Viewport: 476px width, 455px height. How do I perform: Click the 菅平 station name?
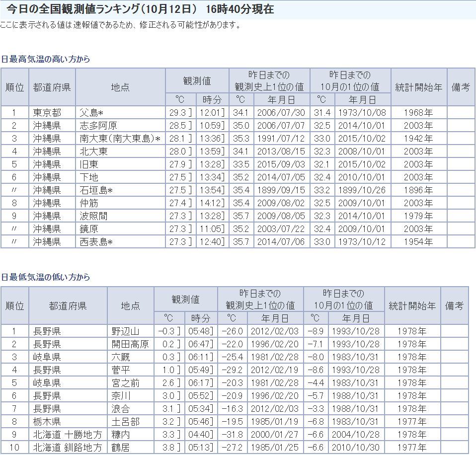121,370
